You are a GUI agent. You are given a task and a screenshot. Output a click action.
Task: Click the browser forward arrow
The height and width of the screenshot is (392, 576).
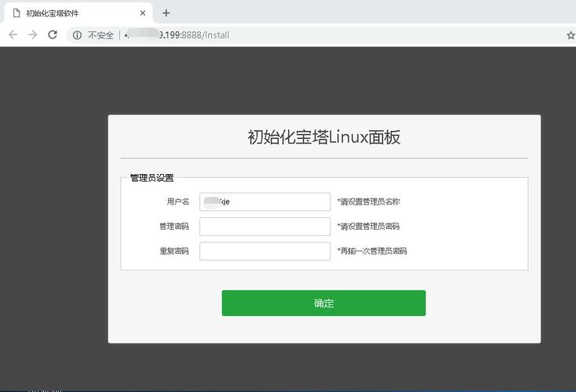[x=33, y=34]
